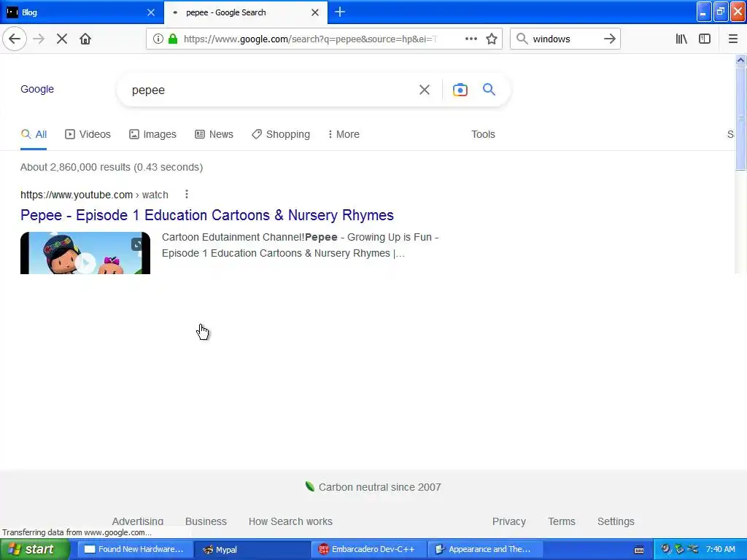Viewport: 747px width, 560px height.
Task: Toggle the browser sidebar view
Action: tap(705, 39)
